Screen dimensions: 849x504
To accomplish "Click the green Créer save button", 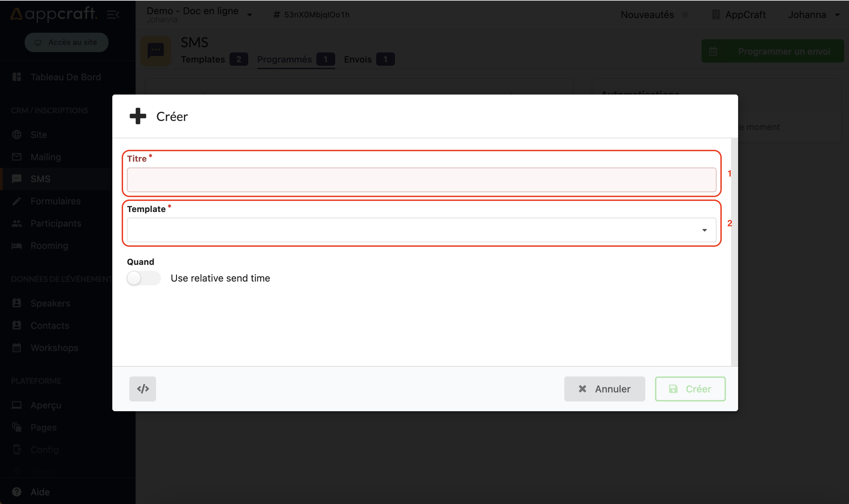I will (690, 389).
